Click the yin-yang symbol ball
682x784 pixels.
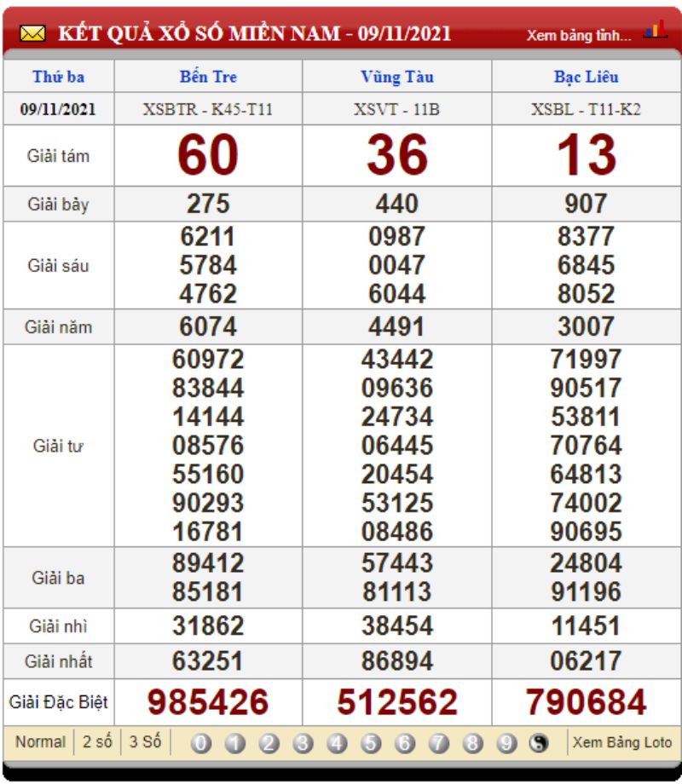click(x=539, y=743)
